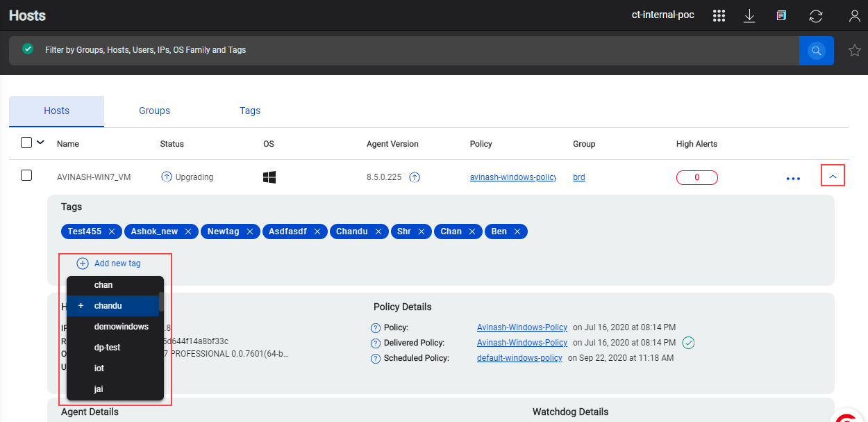This screenshot has height=422, width=868.
Task: Click the download icon in header
Action: click(x=749, y=15)
